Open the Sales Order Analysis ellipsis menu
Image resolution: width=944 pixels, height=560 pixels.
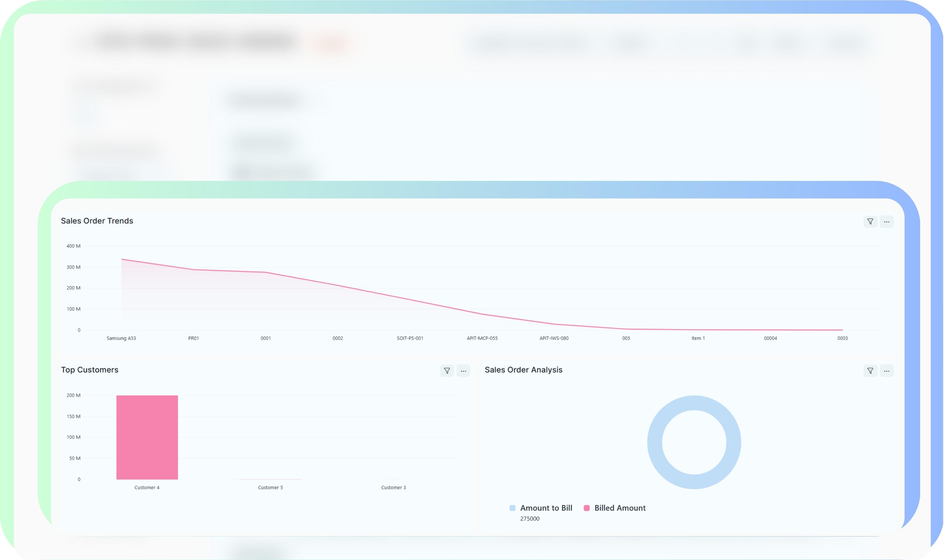coord(887,371)
